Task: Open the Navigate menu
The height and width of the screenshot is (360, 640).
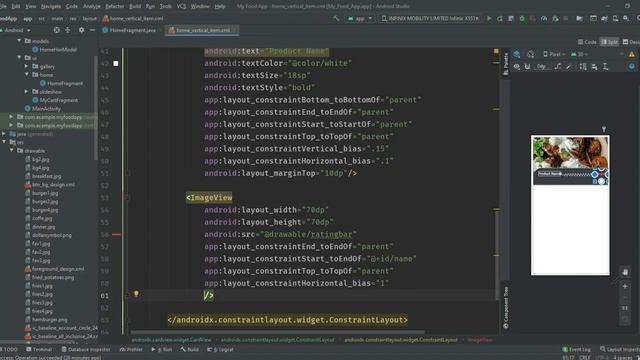Action: pos(51,6)
